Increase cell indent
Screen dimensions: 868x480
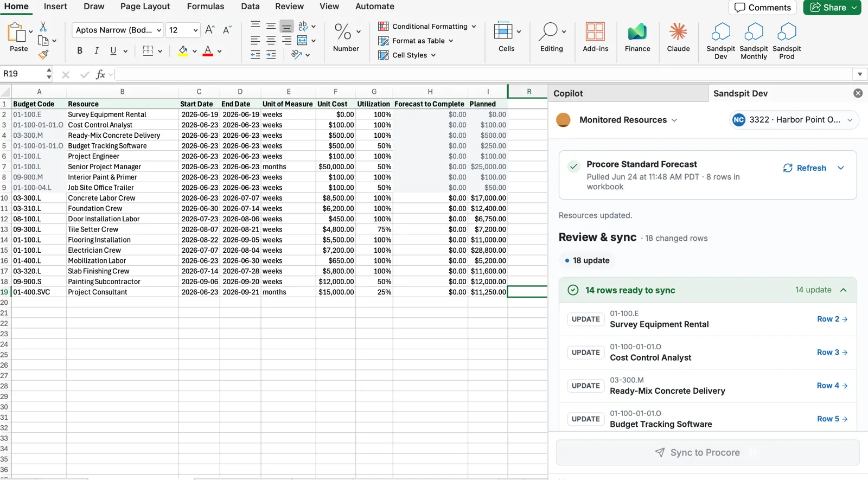coord(271,54)
